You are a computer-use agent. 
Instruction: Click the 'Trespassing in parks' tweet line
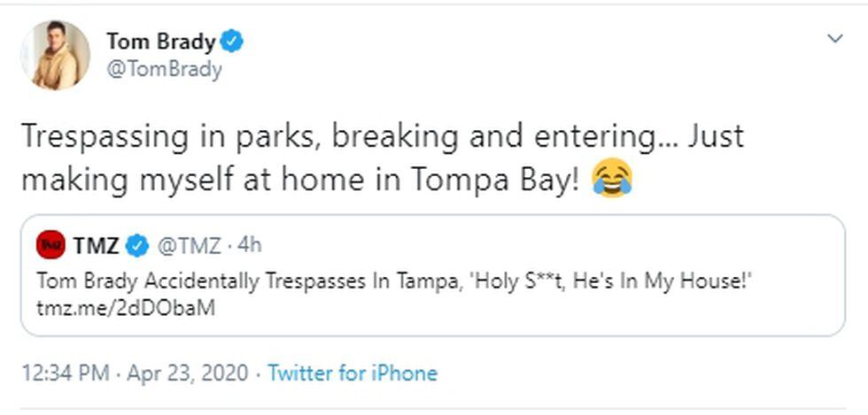coord(381,137)
